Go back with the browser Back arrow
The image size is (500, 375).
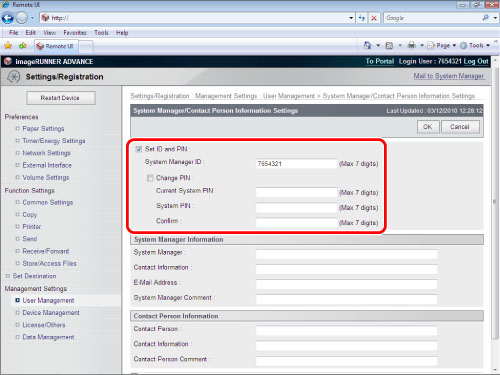(8, 18)
